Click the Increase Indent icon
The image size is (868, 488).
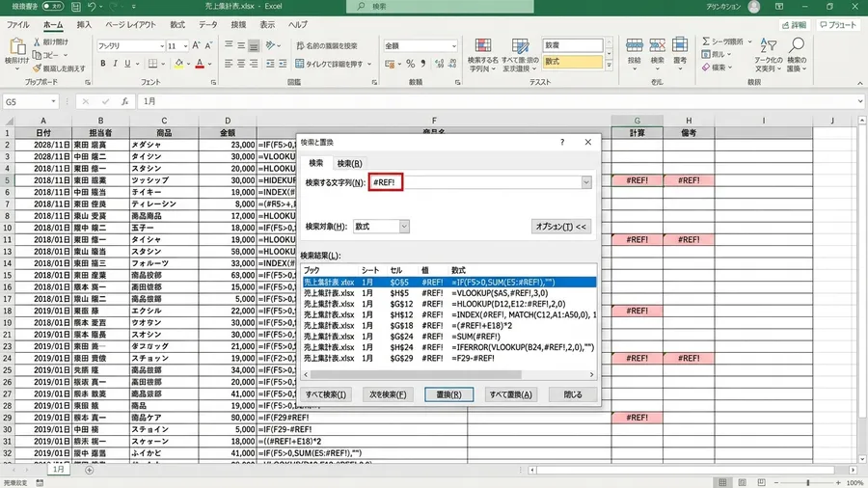pos(283,65)
